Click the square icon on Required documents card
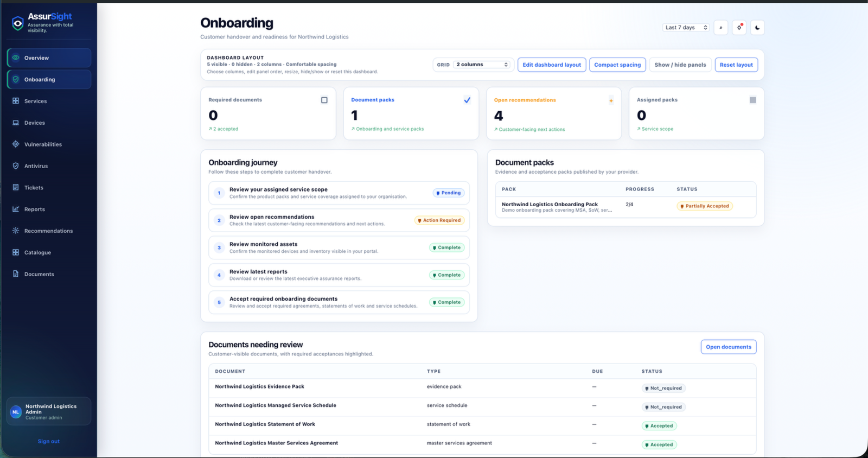The image size is (868, 458). [324, 100]
